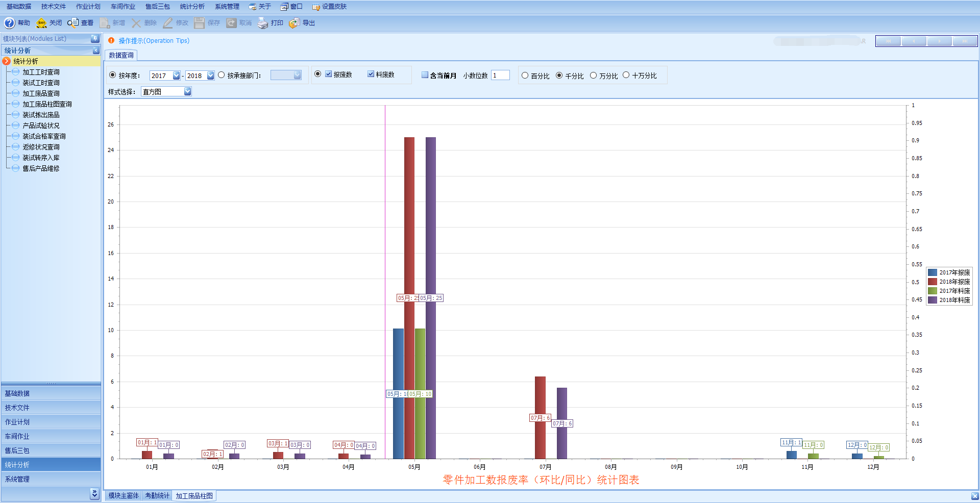Click the 导出 (Export) icon
Screen dimensions: 980x503
(295, 23)
